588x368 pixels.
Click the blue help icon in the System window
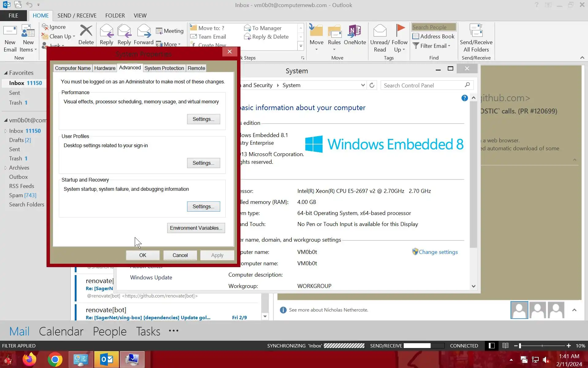[464, 98]
